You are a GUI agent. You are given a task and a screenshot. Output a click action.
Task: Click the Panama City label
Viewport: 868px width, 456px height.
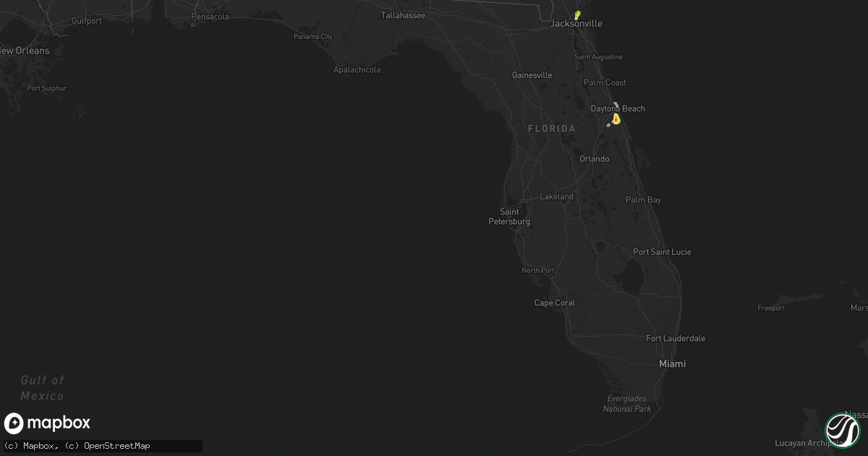tap(313, 37)
